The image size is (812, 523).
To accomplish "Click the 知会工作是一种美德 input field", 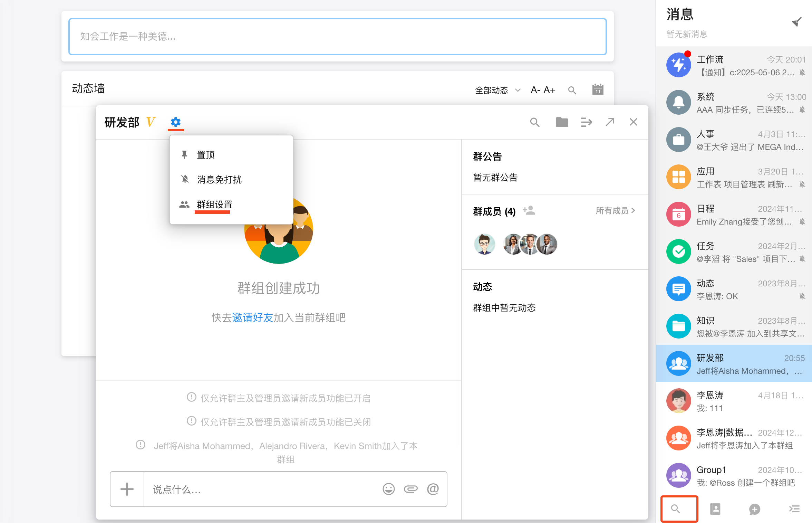I will pyautogui.click(x=337, y=36).
